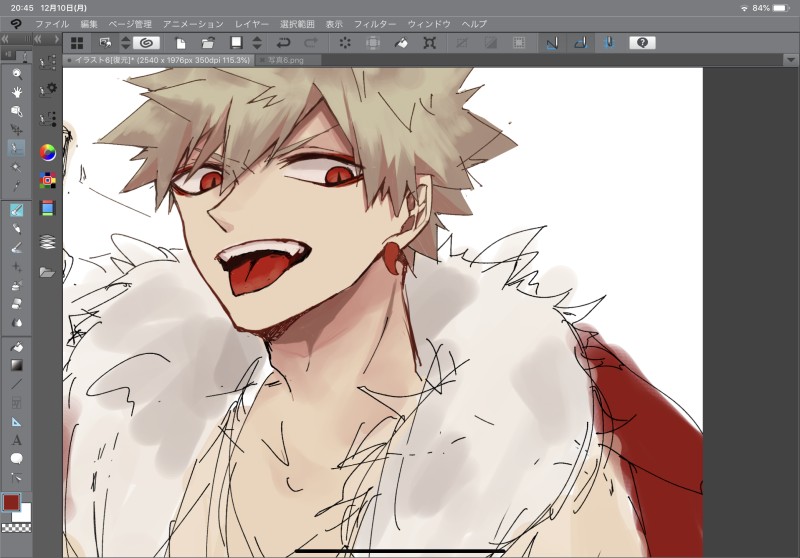Select the Balloon speech bubble tool

pyautogui.click(x=17, y=459)
